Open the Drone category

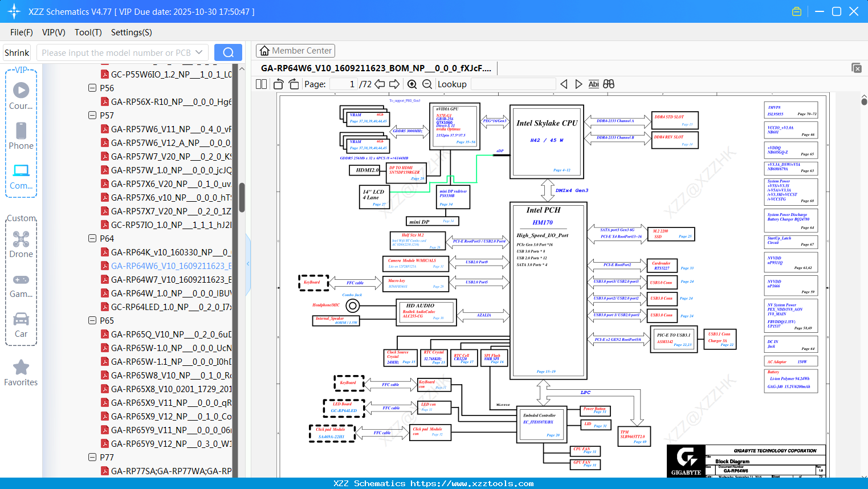[21, 244]
